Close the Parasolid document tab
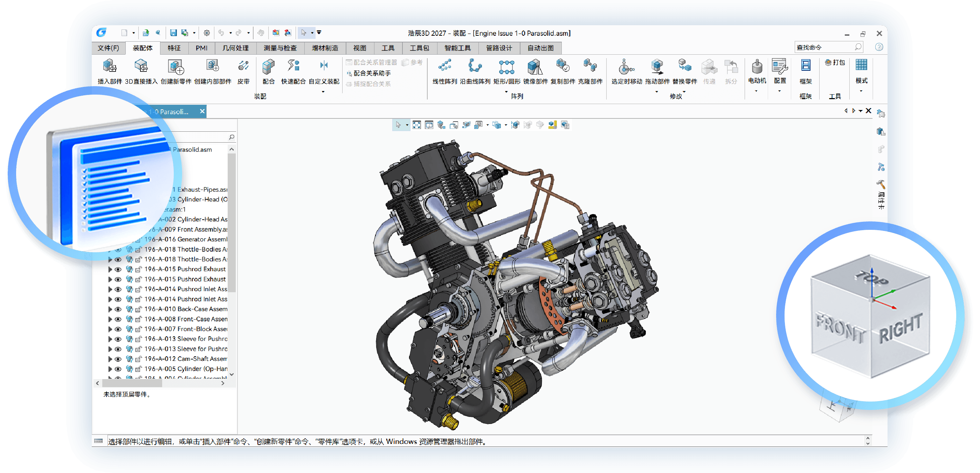The image size is (980, 473). point(202,111)
